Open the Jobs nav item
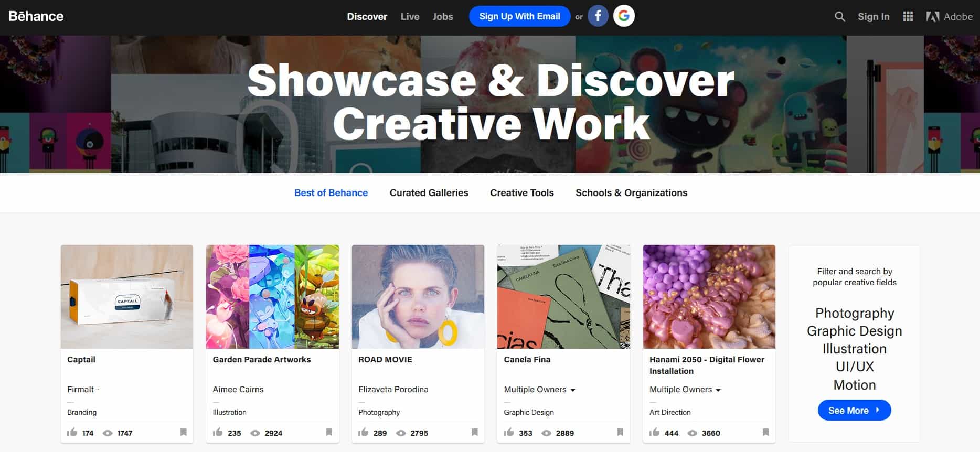Screen dimensions: 980x452 [443, 17]
